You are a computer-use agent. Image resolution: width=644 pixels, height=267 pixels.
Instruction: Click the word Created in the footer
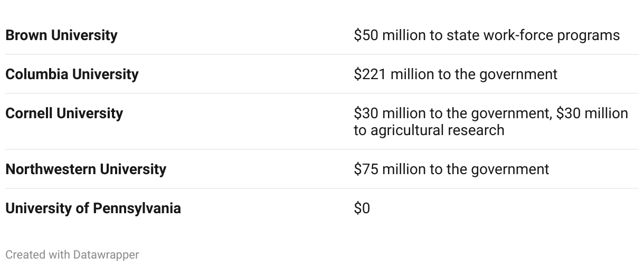[25, 255]
